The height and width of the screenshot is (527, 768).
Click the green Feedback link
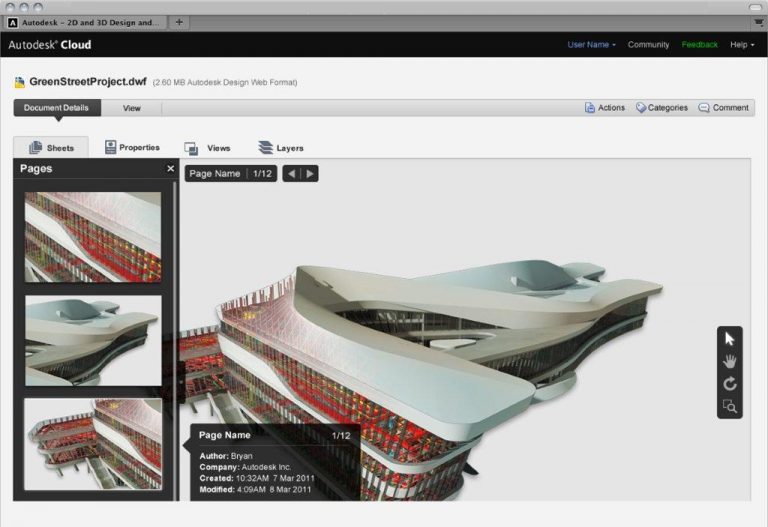699,45
